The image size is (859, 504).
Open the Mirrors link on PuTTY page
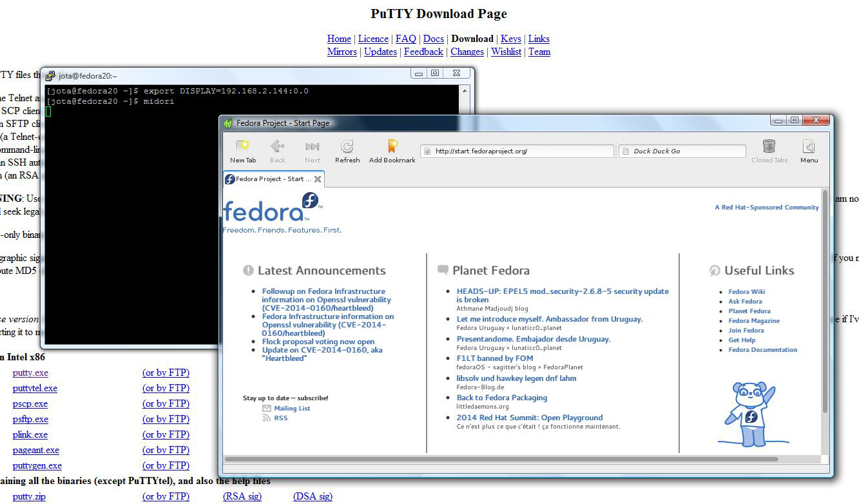342,52
